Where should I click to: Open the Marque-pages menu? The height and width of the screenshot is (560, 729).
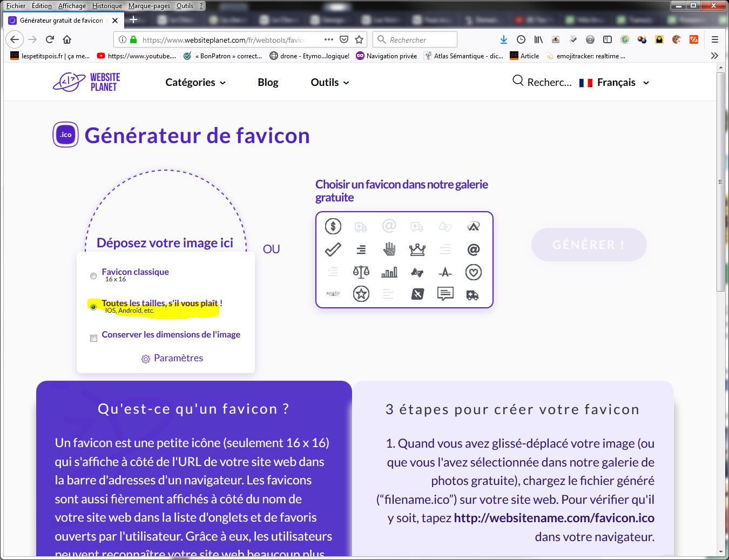pos(149,6)
